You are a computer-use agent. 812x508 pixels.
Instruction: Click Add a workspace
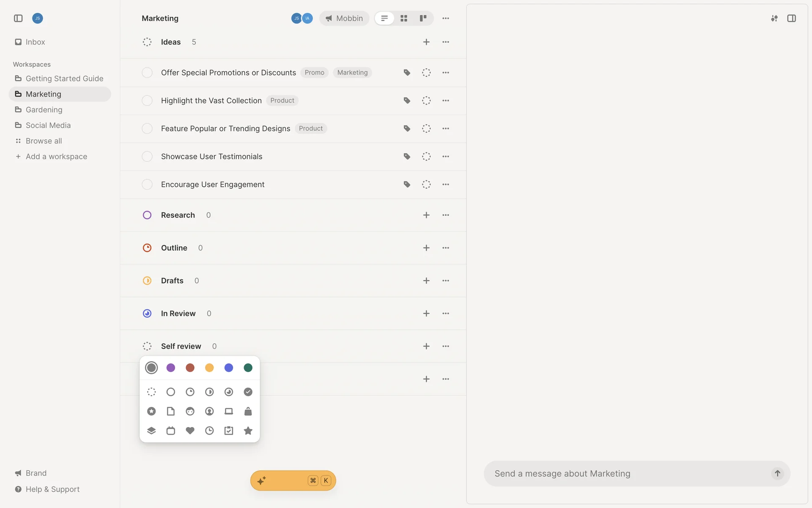tap(56, 156)
